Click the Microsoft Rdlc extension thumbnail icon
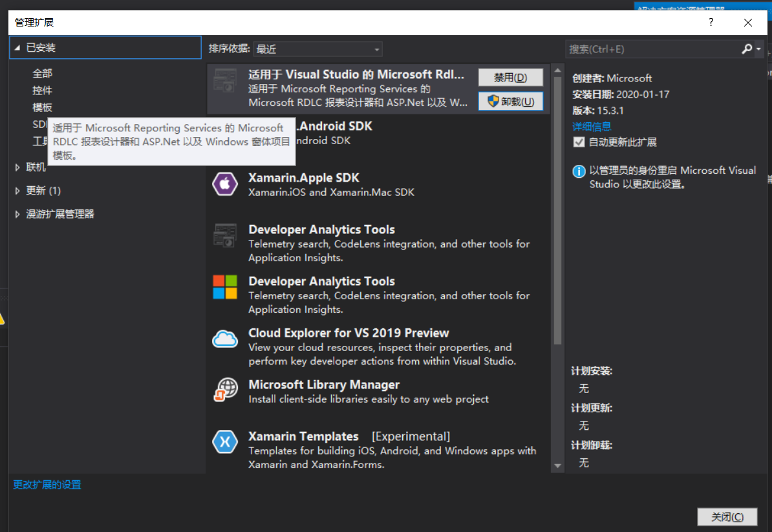 pos(224,81)
